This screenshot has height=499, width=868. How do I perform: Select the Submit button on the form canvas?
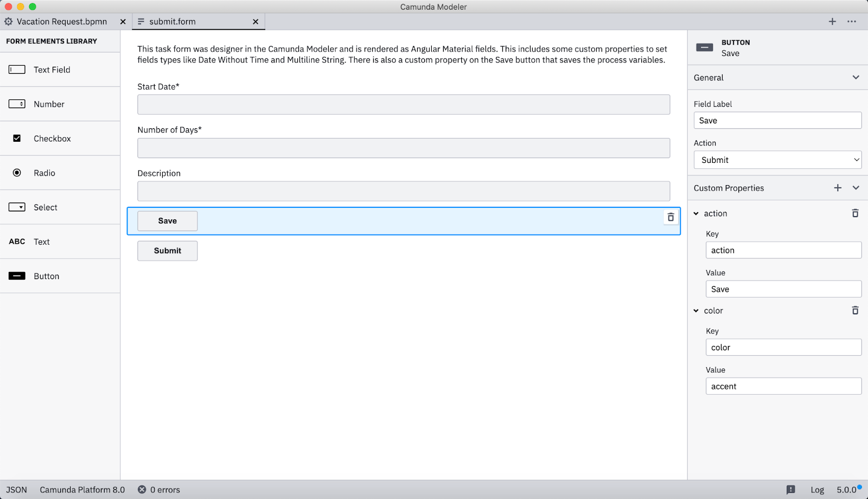point(168,251)
